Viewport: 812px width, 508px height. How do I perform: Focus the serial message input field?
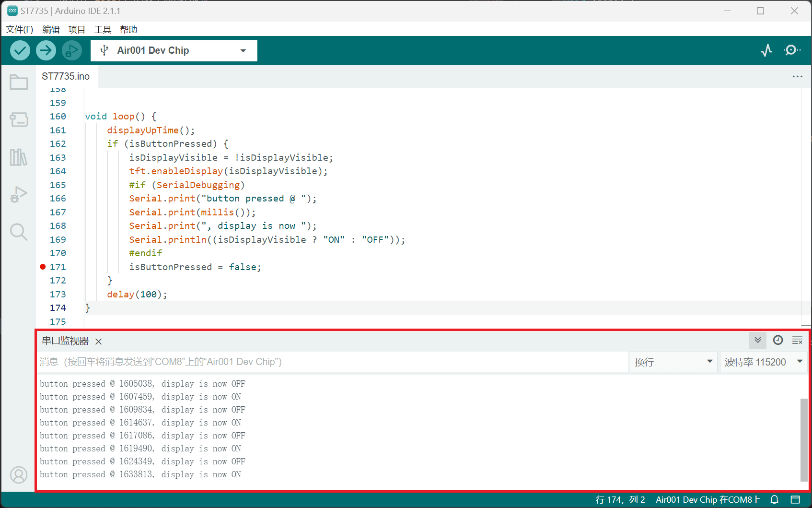click(333, 362)
